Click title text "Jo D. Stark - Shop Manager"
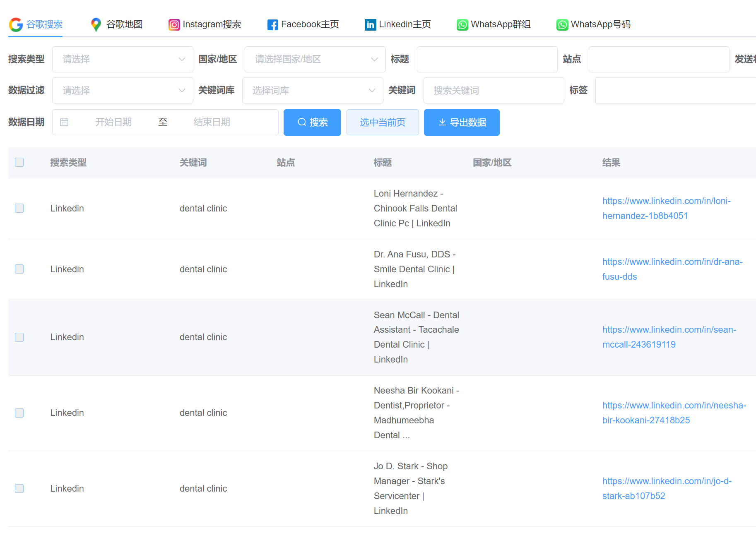The image size is (756, 533). tap(411, 473)
